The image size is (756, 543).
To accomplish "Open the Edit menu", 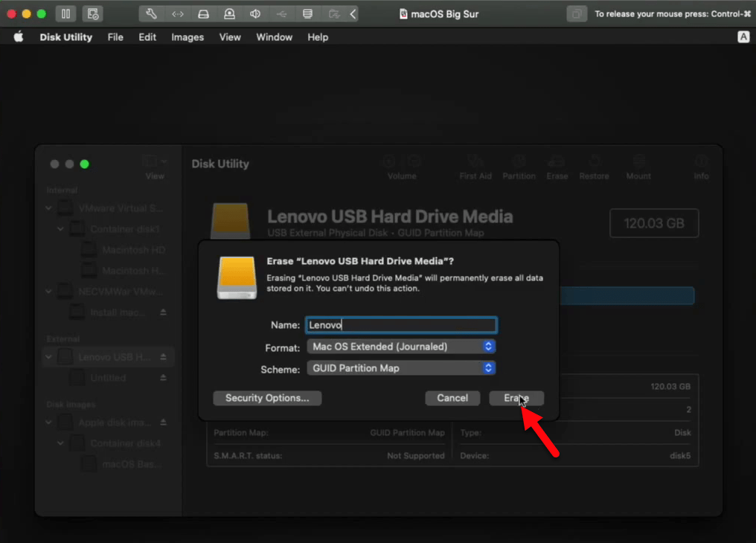I will coord(147,37).
